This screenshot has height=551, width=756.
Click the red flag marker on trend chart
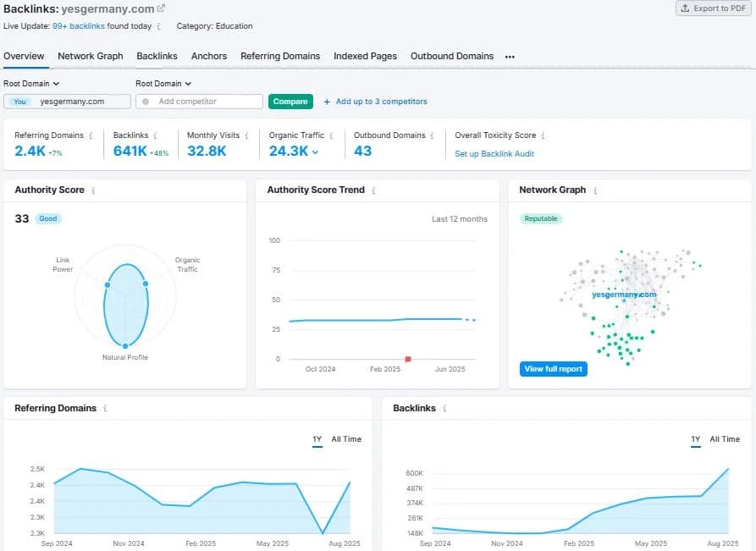(x=408, y=359)
